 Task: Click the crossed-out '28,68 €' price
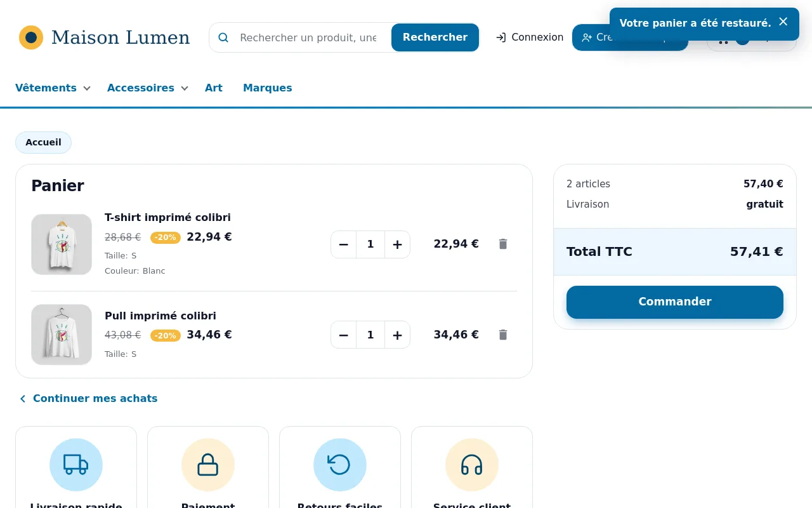coord(122,237)
